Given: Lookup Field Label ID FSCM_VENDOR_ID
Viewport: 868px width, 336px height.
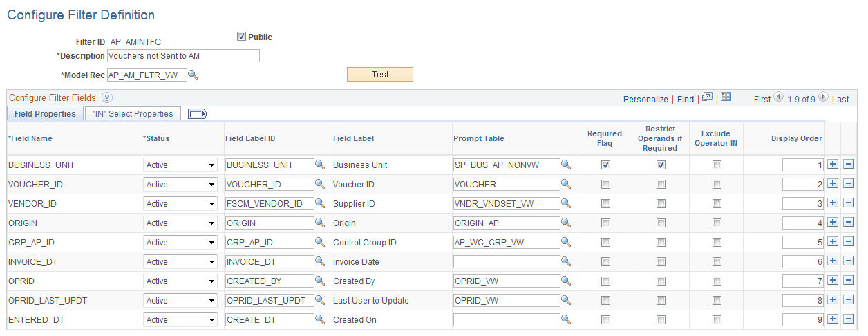Looking at the screenshot, I should tap(320, 204).
